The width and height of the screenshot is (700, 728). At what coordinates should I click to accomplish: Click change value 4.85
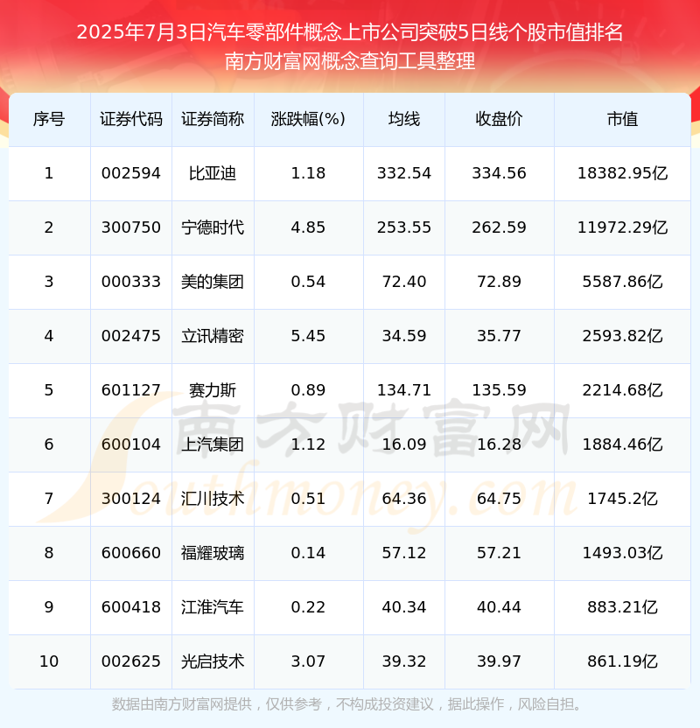click(308, 227)
